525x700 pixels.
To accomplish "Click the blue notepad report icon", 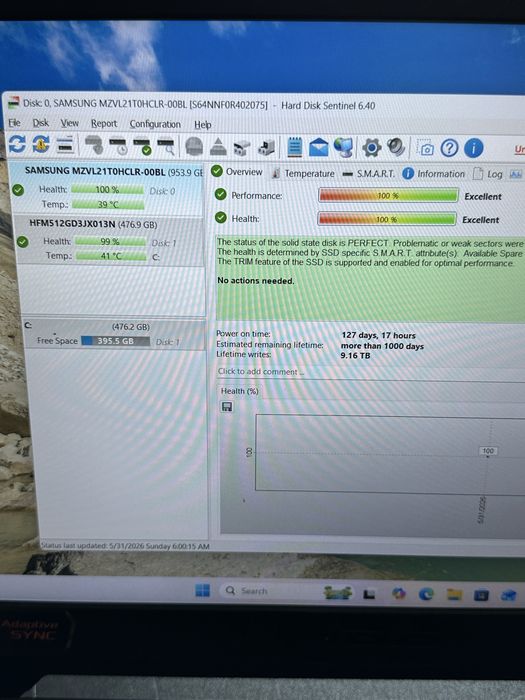I will click(x=295, y=147).
